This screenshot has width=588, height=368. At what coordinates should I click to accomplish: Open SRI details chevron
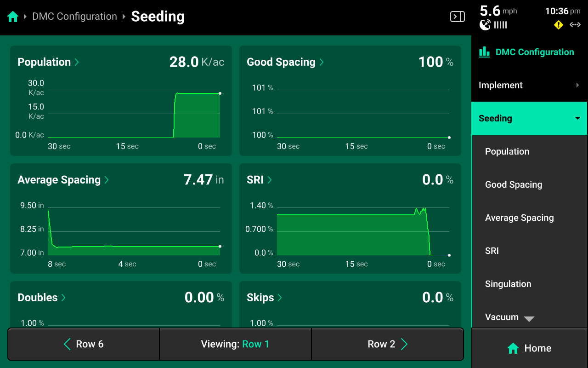coord(270,180)
